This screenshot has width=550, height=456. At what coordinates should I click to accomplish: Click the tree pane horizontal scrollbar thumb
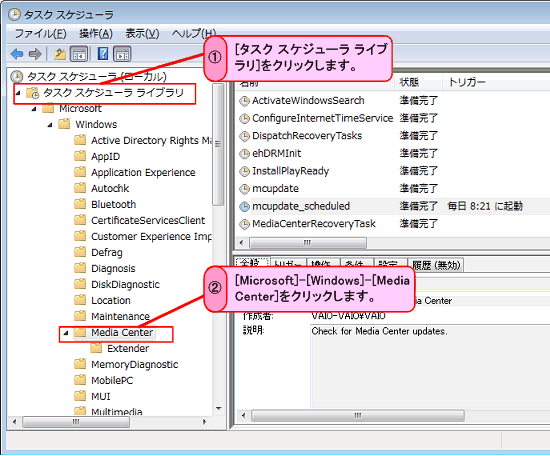click(76, 422)
